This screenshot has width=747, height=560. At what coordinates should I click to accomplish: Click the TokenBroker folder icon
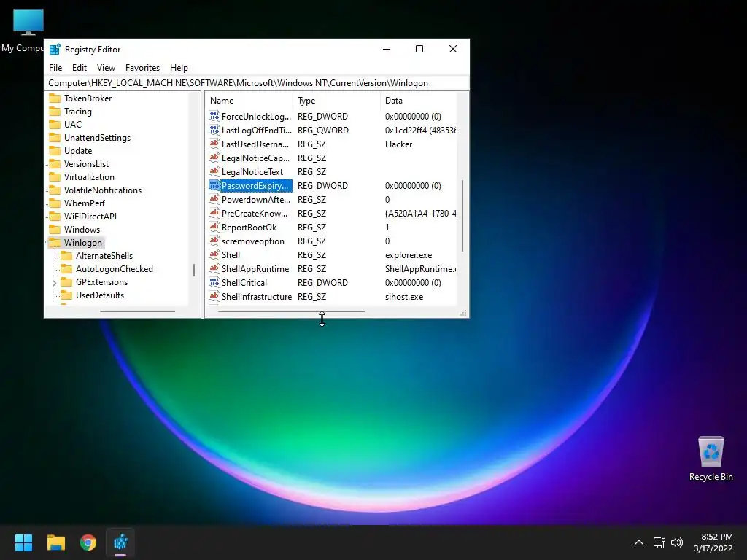tap(55, 98)
